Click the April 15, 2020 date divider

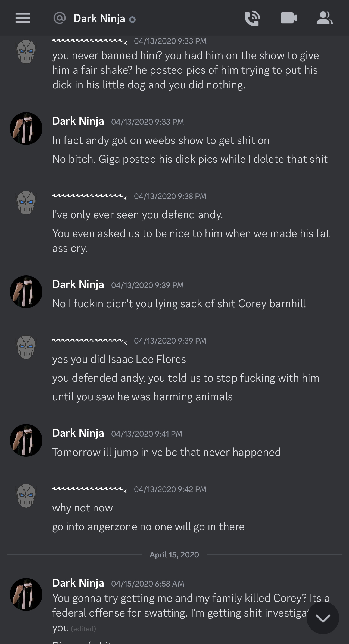click(174, 555)
